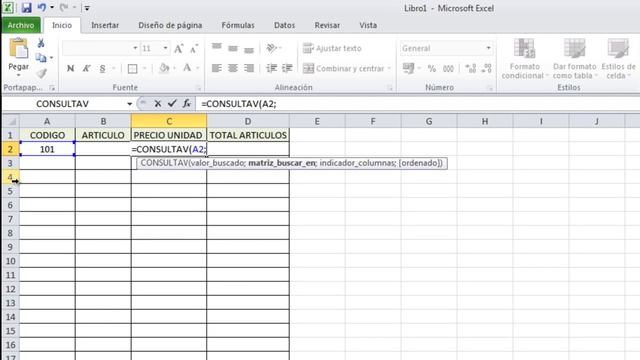
Task: Open the Name Box dropdown arrow
Action: click(129, 104)
